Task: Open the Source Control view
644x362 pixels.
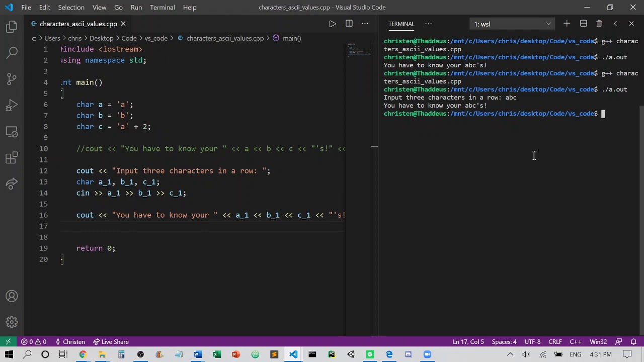Action: tap(12, 79)
